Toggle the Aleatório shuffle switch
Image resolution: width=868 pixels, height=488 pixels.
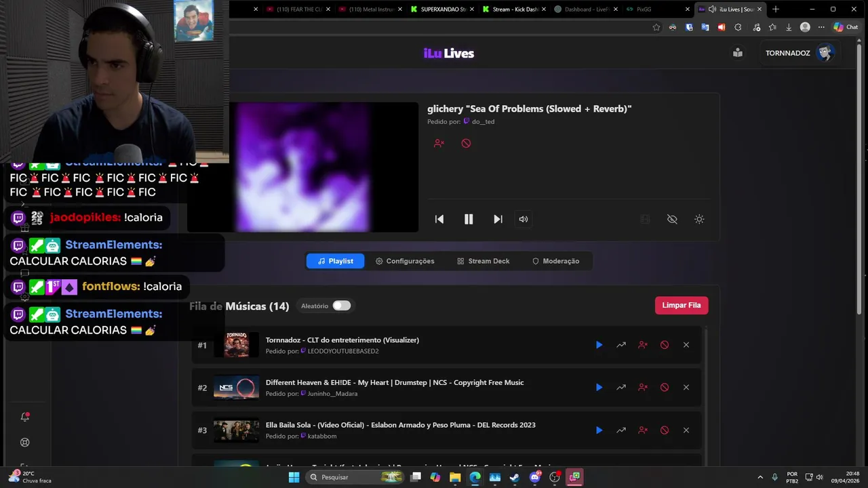pos(342,306)
